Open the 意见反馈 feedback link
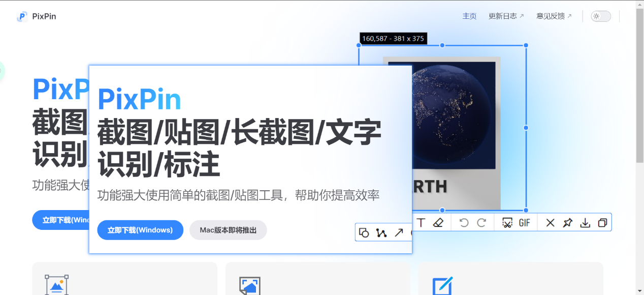The width and height of the screenshot is (644, 295). pyautogui.click(x=551, y=16)
